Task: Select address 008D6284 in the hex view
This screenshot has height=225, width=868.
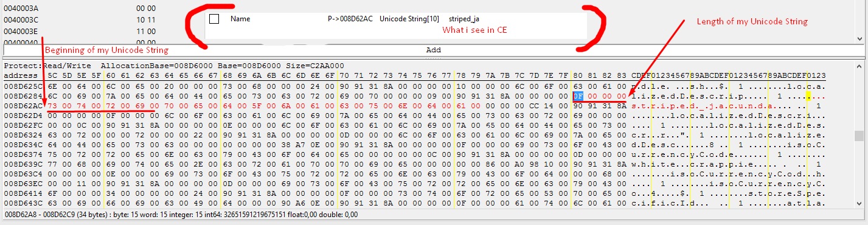Action: click(x=22, y=97)
